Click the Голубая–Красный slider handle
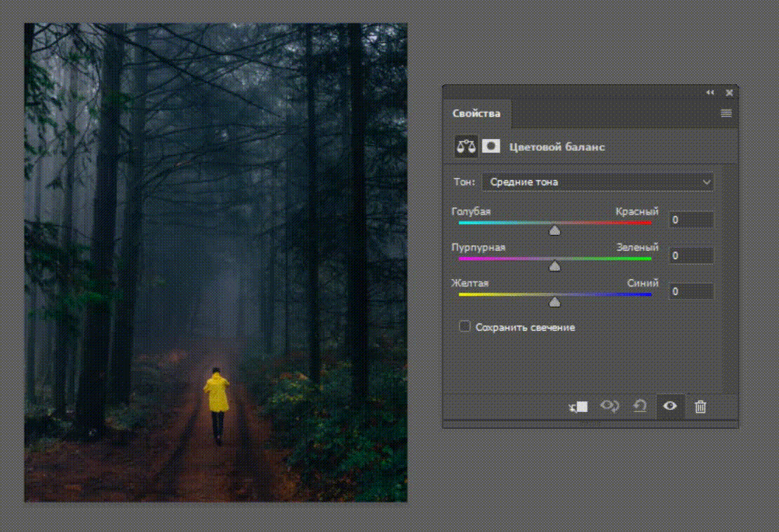This screenshot has width=779, height=532. pos(554,230)
